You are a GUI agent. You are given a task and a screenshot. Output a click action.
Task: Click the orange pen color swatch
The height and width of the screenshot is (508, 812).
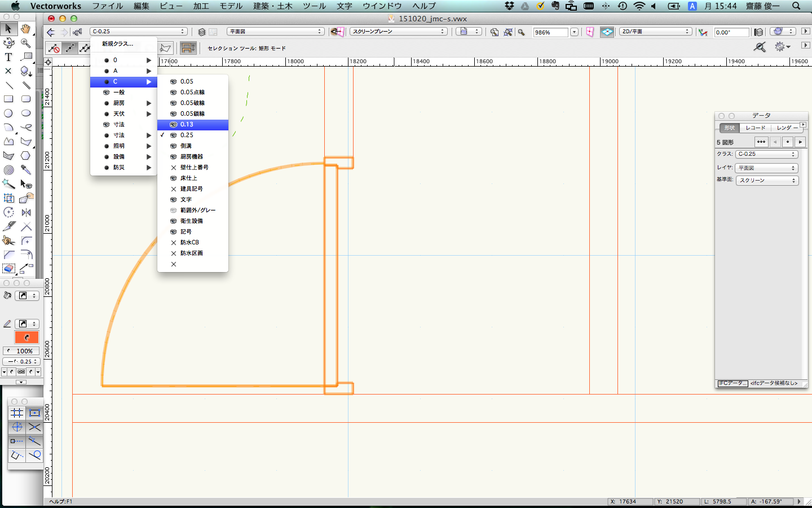(27, 338)
